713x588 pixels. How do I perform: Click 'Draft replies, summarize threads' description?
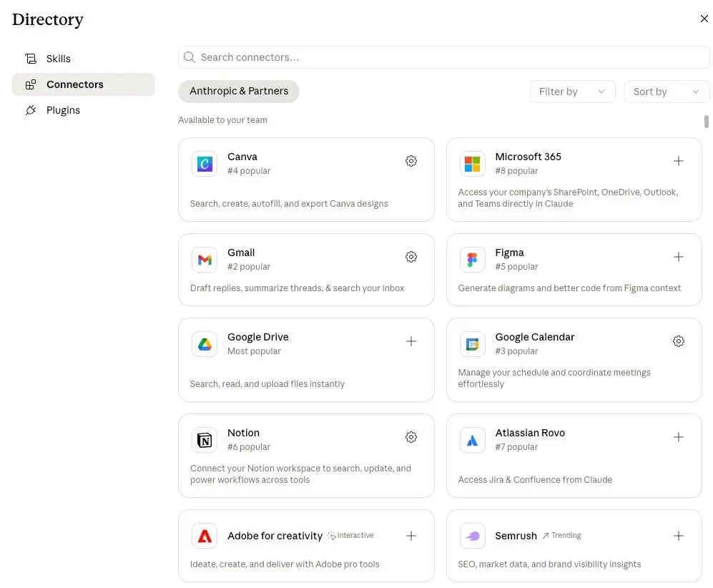[x=297, y=288]
